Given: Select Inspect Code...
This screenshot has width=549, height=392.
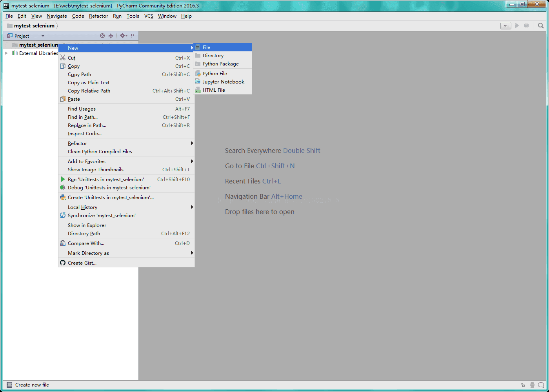Looking at the screenshot, I should [126, 133].
